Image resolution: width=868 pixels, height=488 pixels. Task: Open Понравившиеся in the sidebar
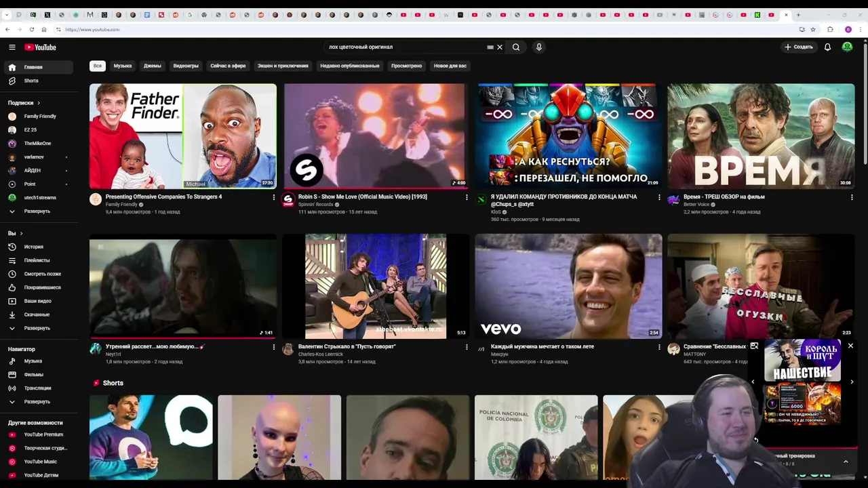(x=39, y=287)
